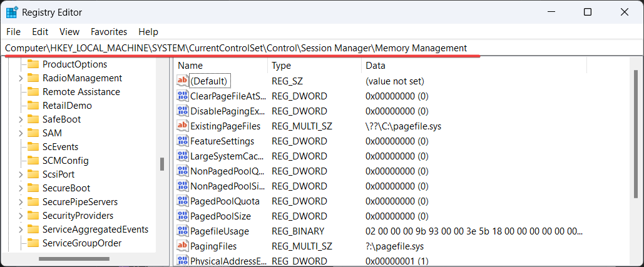
Task: Click the LargeSystemCac... DWORD icon
Action: 182,156
